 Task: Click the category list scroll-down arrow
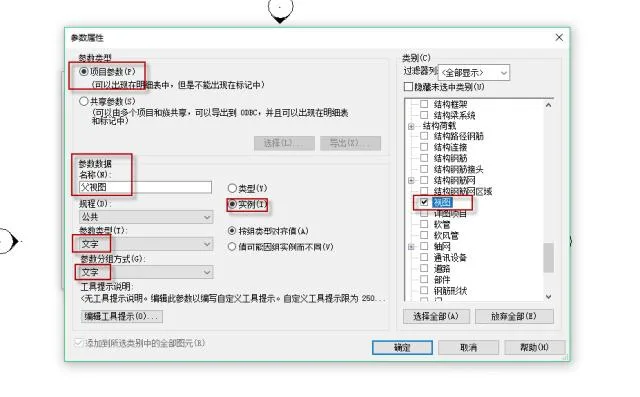pos(549,297)
